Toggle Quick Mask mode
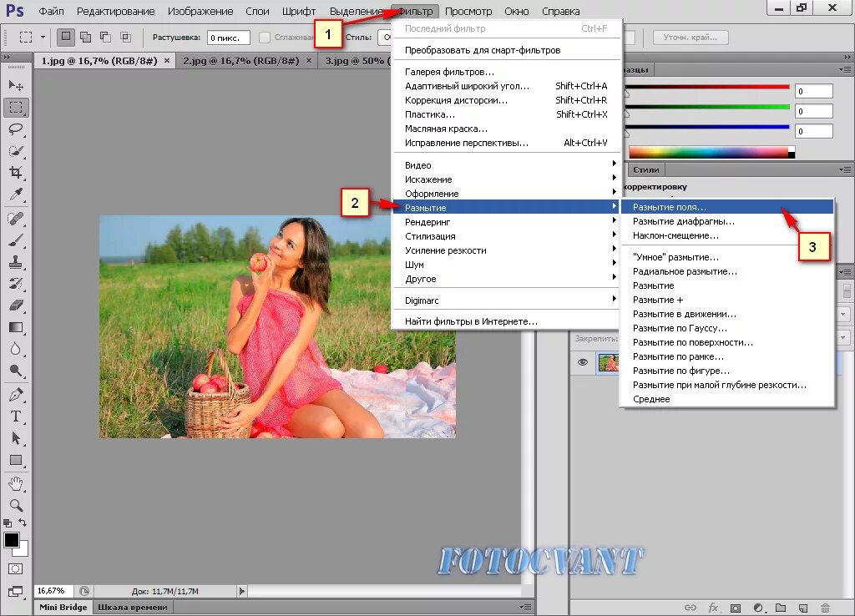 tap(16, 569)
